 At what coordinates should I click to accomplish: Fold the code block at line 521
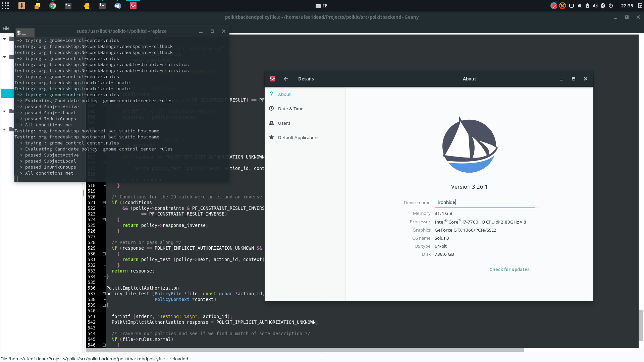(104, 202)
